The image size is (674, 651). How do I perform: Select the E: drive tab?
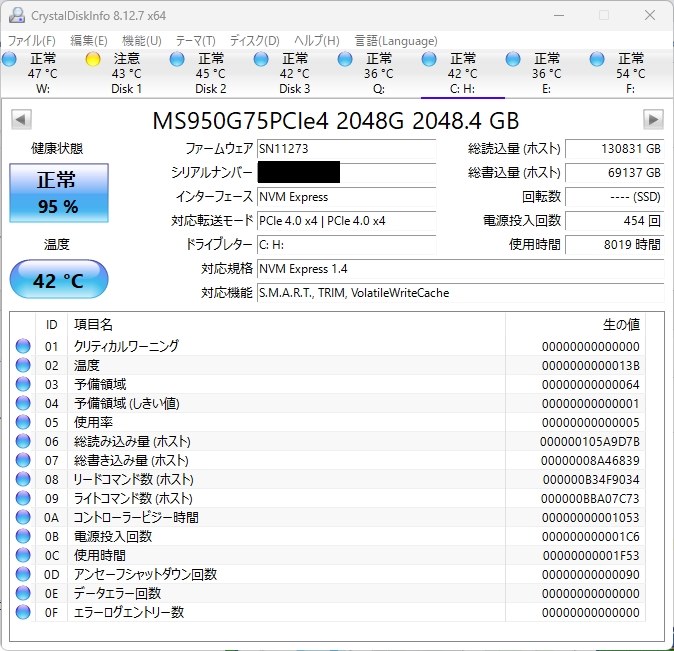pyautogui.click(x=546, y=73)
